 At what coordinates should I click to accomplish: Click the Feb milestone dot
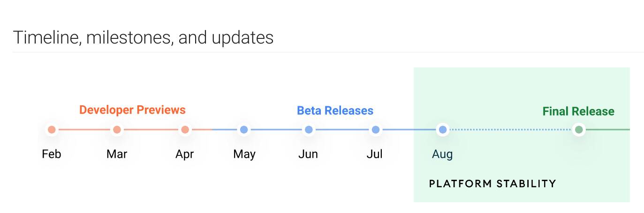pos(52,130)
